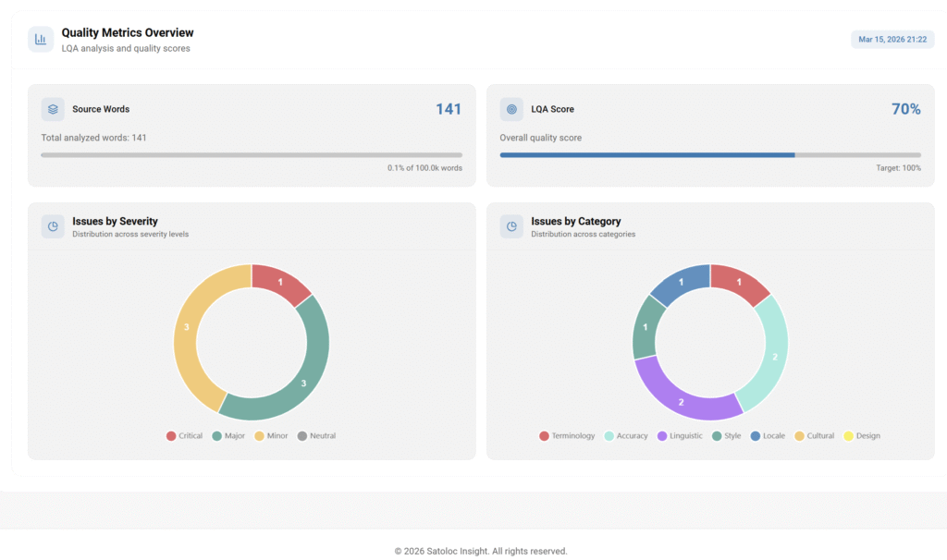Toggle the Neutral legend item
947x560 pixels.
pos(316,436)
